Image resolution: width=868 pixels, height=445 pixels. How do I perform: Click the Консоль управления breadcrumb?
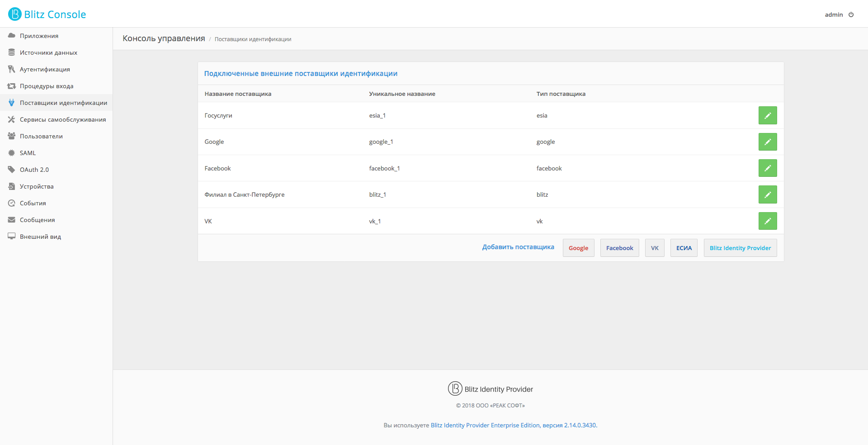[x=164, y=38]
